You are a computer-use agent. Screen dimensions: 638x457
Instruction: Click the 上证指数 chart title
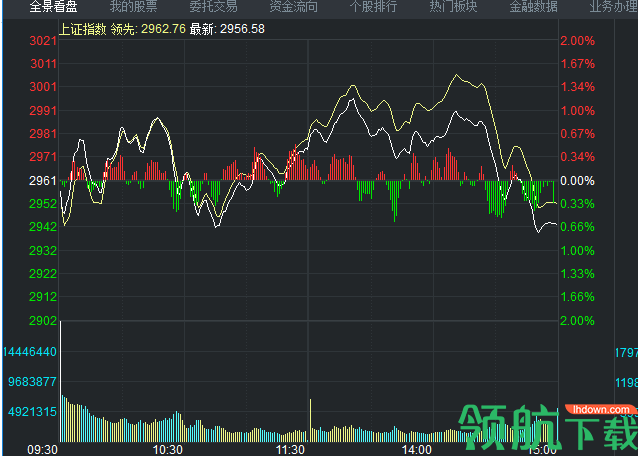coord(83,29)
